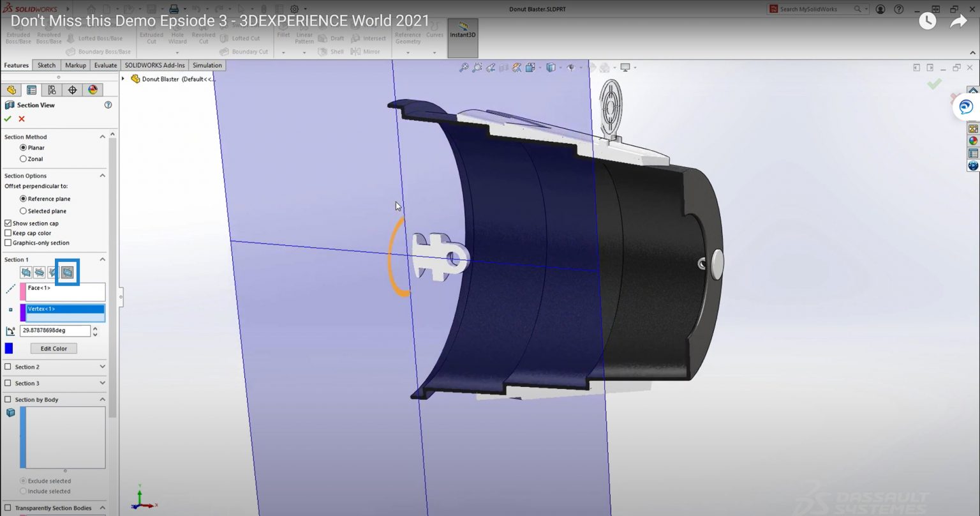Switch to the SOLIDWORKS Add-Ins tab
This screenshot has height=516, width=980.
tap(155, 65)
